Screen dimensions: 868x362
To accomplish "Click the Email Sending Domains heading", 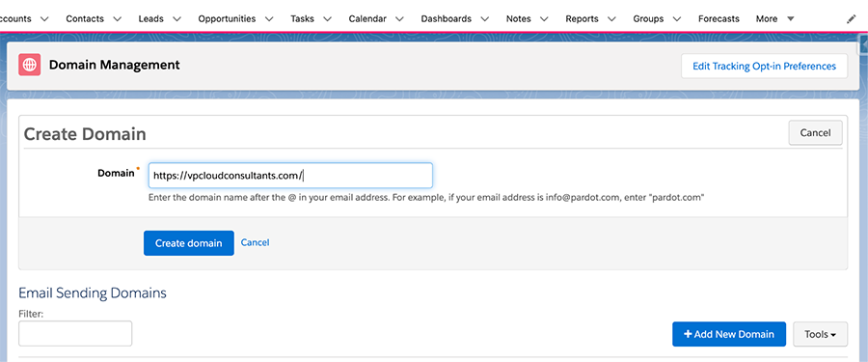I will click(x=93, y=292).
